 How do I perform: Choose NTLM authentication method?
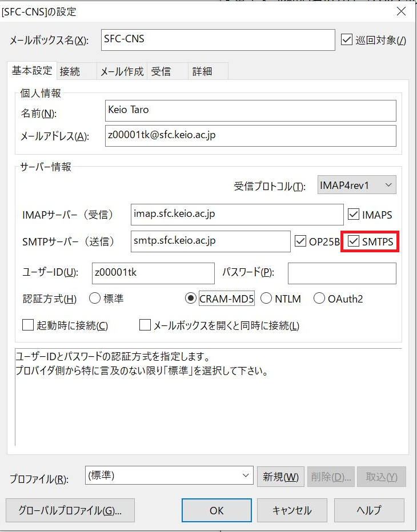pyautogui.click(x=266, y=298)
